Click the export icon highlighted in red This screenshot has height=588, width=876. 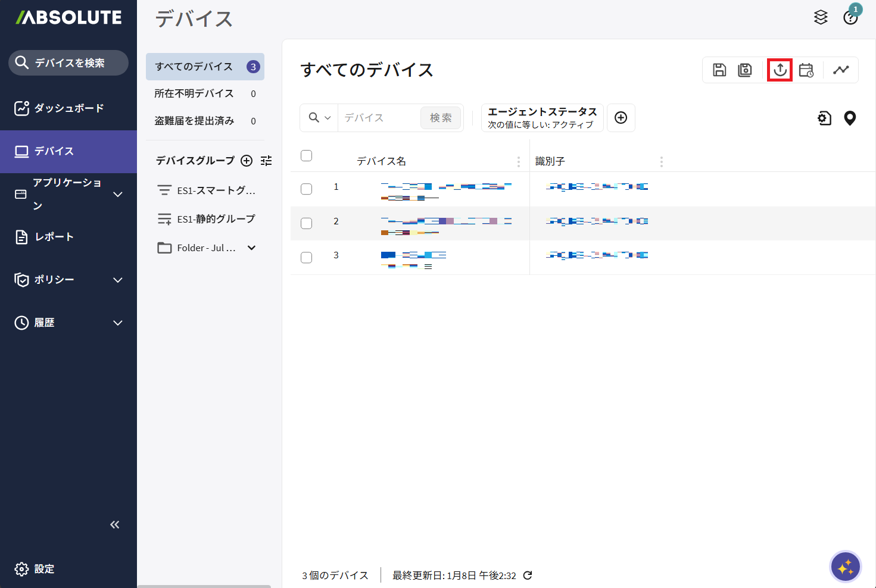tap(780, 70)
